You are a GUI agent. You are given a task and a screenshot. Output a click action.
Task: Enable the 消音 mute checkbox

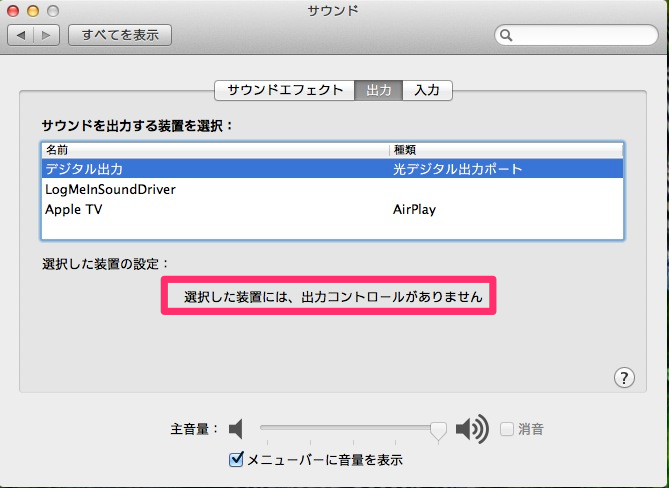tap(506, 429)
